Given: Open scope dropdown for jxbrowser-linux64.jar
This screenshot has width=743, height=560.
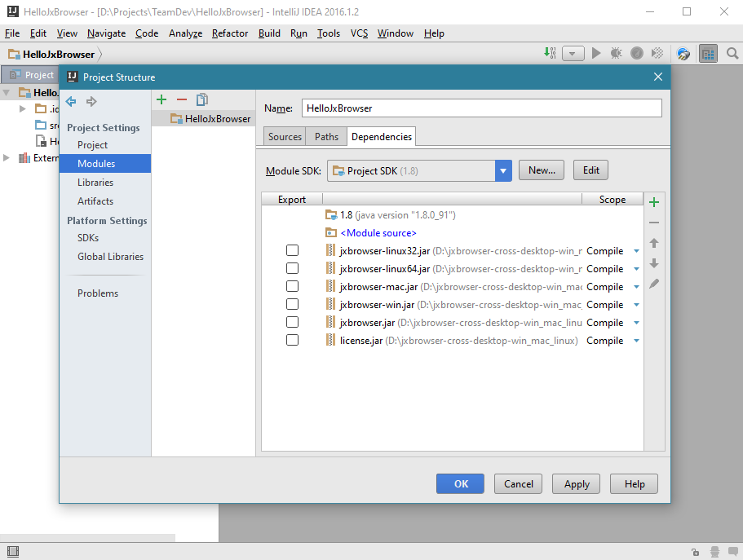Looking at the screenshot, I should (x=636, y=269).
